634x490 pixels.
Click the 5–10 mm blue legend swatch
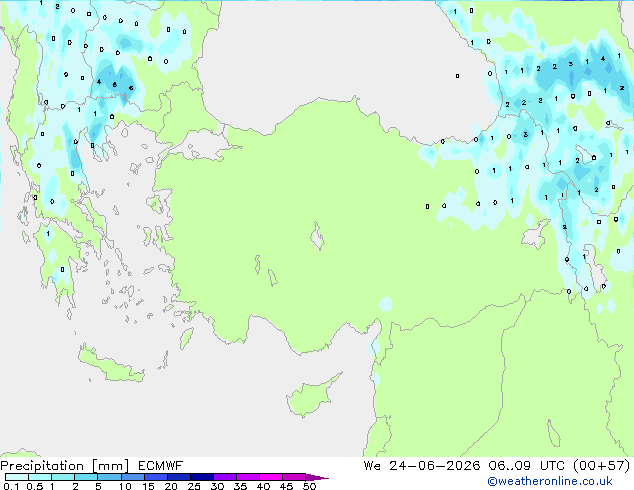(x=109, y=477)
